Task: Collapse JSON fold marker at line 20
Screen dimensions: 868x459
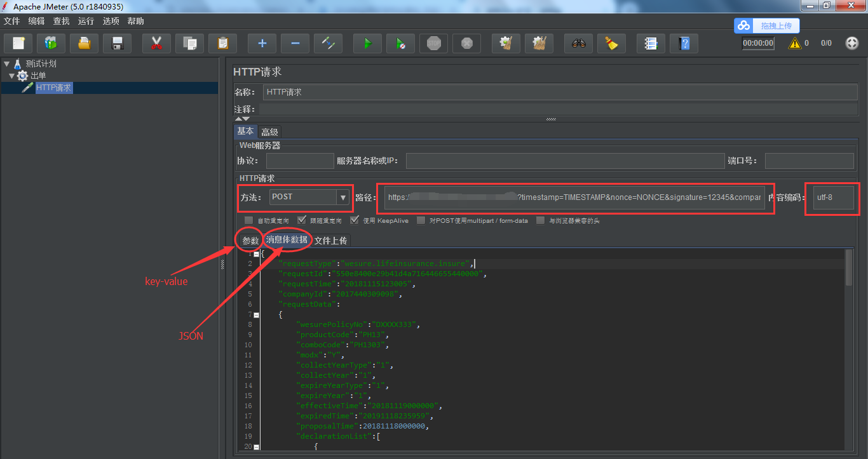Action: 256,446
